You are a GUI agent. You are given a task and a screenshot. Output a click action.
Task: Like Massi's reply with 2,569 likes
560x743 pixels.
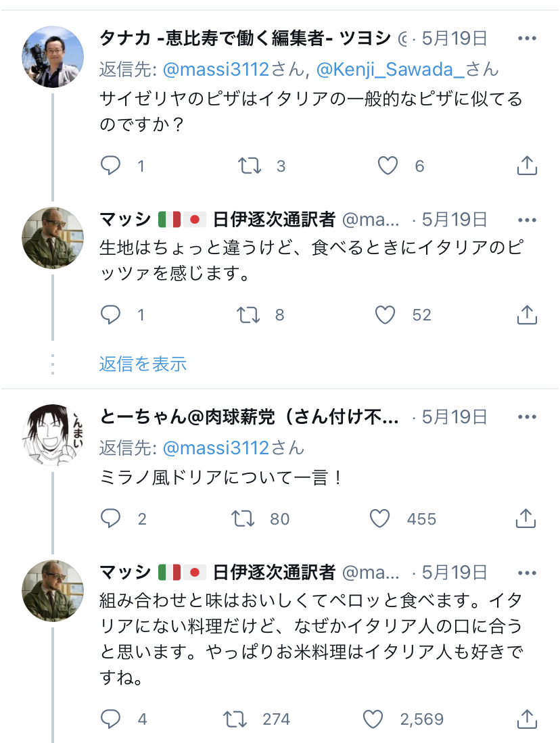[373, 719]
